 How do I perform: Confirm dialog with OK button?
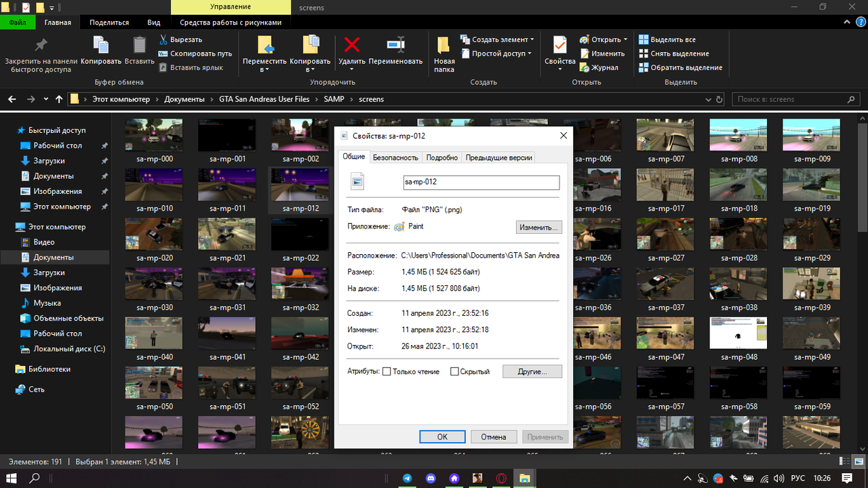tap(442, 436)
